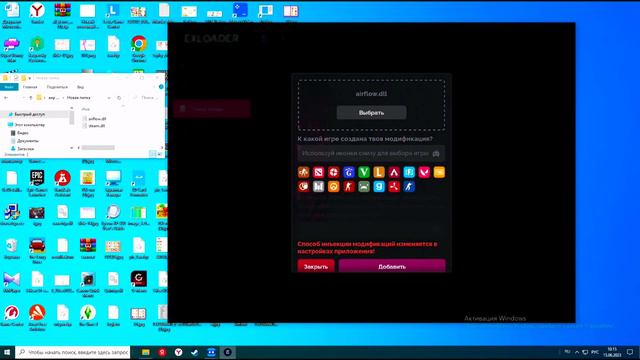Select the red three-blade game icon
Viewport: 640px width, 360px height.
[394, 187]
